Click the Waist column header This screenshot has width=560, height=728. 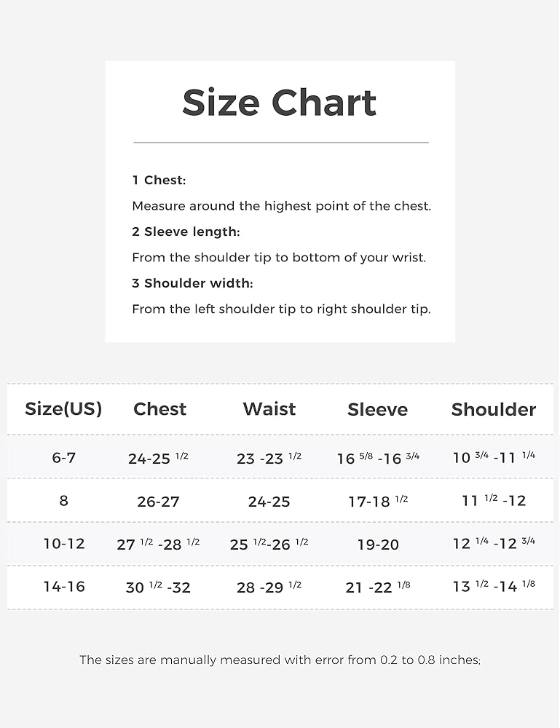pyautogui.click(x=269, y=409)
